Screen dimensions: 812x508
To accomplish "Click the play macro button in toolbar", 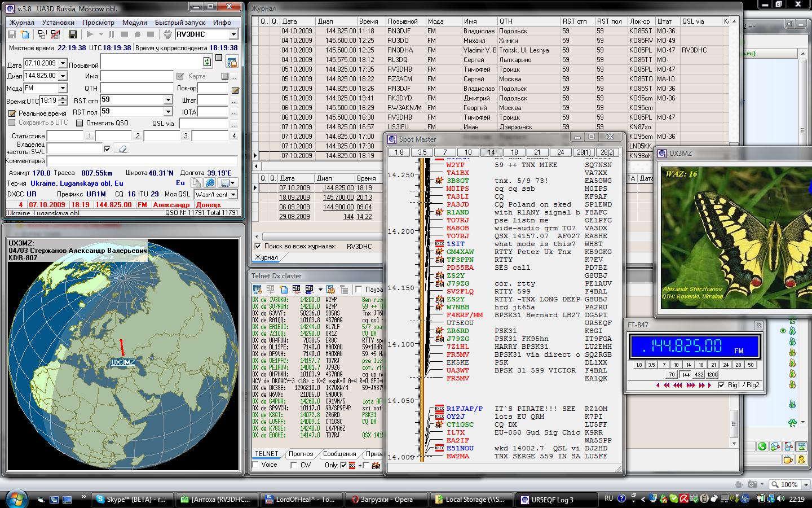I will [90, 34].
